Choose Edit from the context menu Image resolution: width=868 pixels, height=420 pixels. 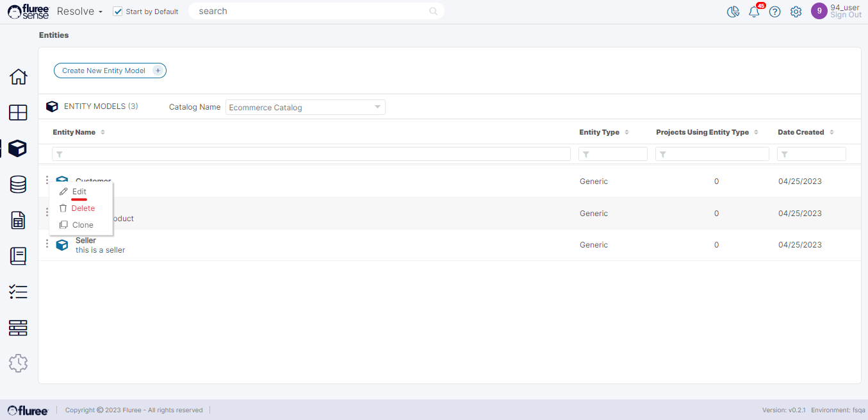[x=79, y=192]
